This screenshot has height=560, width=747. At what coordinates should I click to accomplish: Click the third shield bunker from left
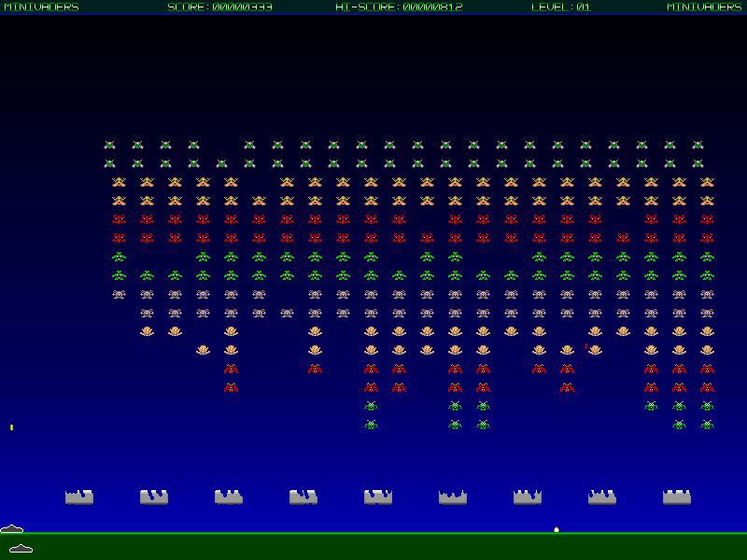tap(229, 497)
